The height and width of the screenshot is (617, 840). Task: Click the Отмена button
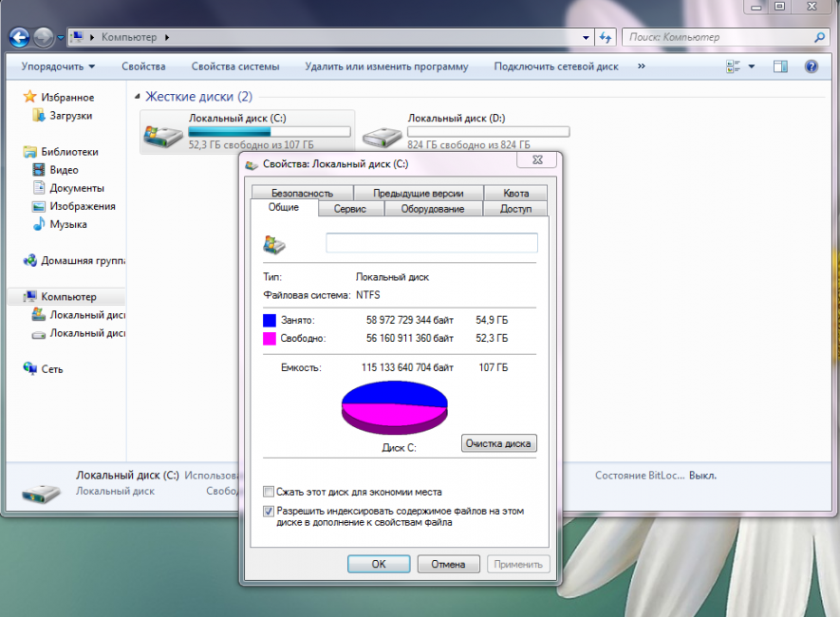point(448,564)
